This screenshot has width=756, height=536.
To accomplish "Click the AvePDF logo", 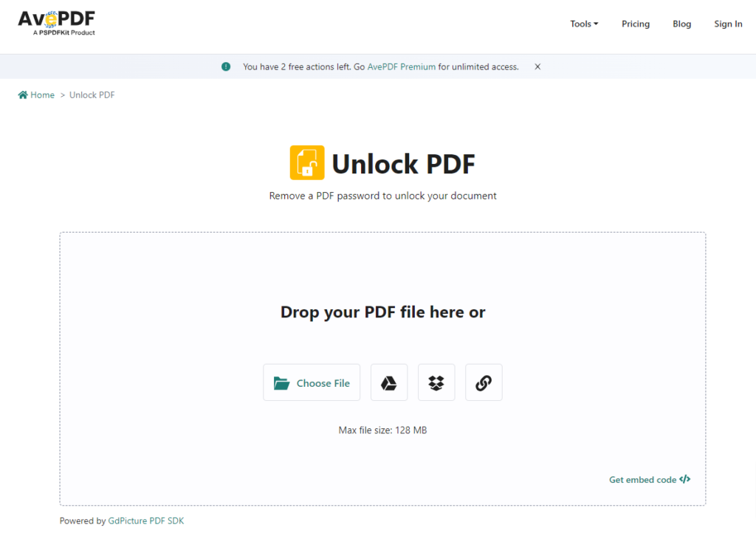I will [x=56, y=22].
